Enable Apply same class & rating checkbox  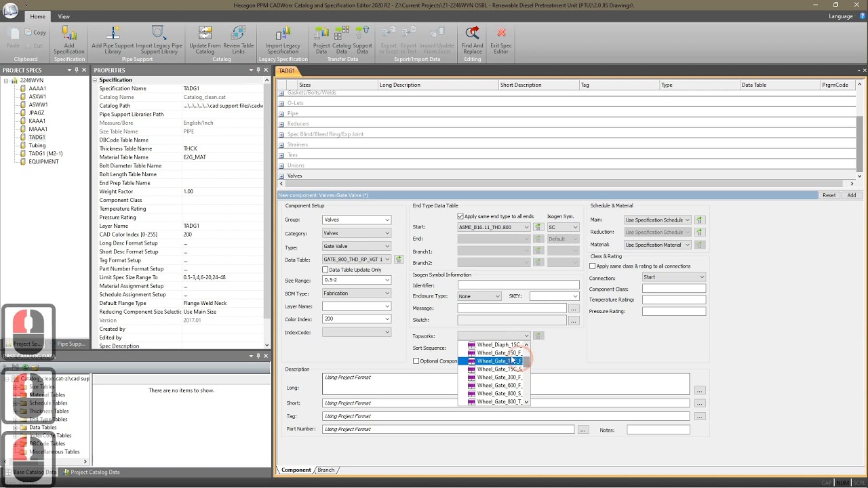coord(592,266)
